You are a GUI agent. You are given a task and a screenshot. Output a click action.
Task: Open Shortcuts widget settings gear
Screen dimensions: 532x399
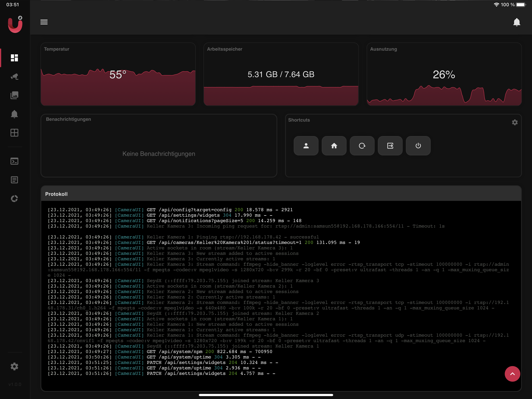click(514, 122)
